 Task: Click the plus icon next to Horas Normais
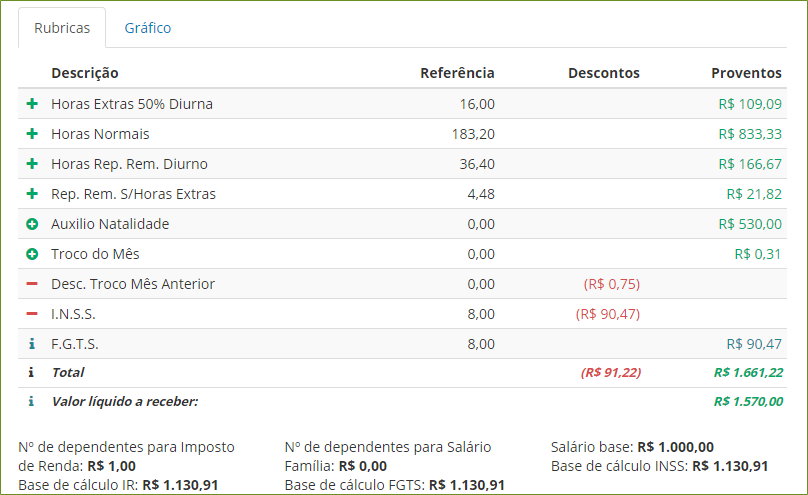pyautogui.click(x=32, y=134)
